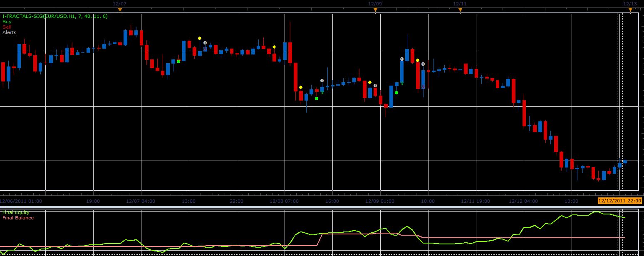Click the 22:00 time axis label
Image resolution: width=644 pixels, height=256 pixels.
pos(236,201)
